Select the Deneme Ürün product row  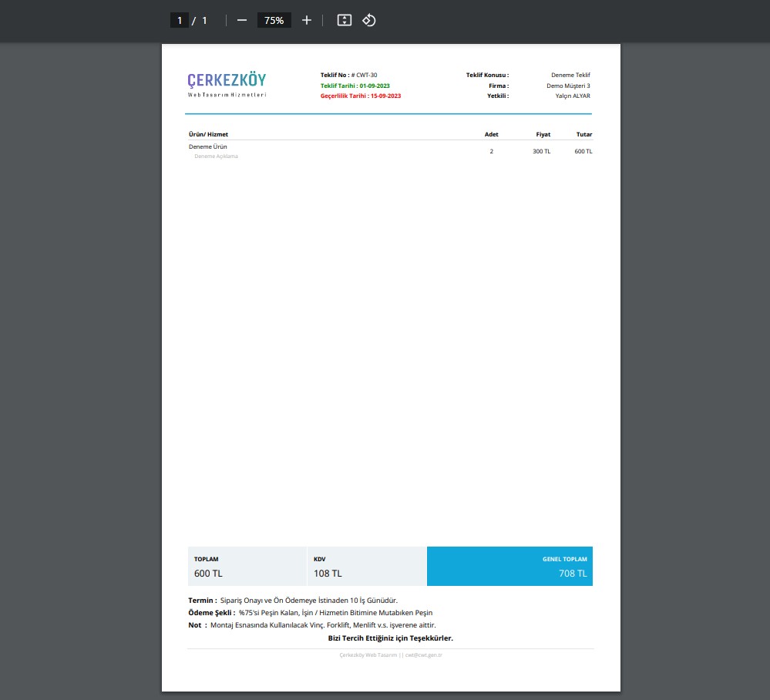(x=208, y=146)
